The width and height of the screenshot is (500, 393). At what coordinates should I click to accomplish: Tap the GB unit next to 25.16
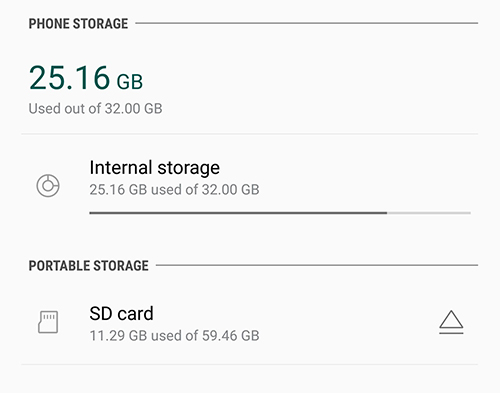[x=130, y=82]
